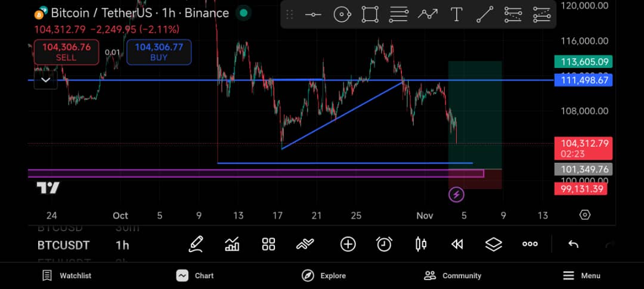Viewport: 644px width, 289px height.
Task: Open the indicators chart icon
Action: 232,244
